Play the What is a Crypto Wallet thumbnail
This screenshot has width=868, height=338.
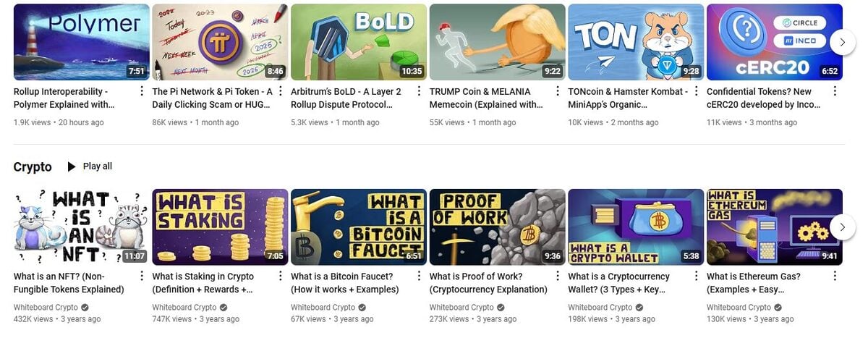[636, 227]
